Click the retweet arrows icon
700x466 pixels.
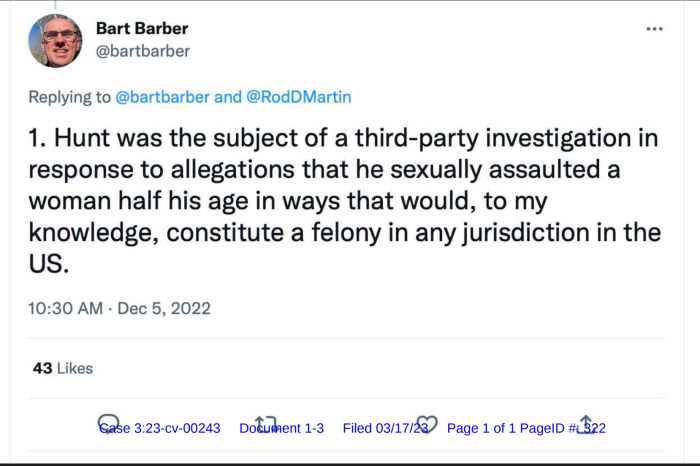coord(265,424)
